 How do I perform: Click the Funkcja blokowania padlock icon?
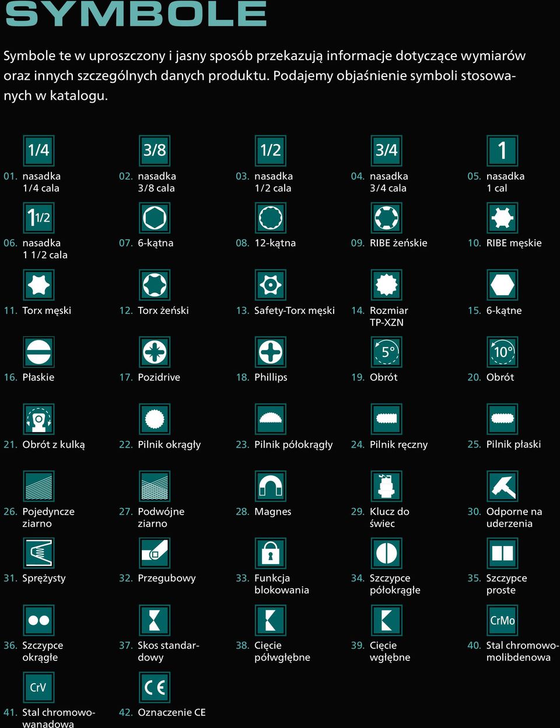tap(271, 553)
